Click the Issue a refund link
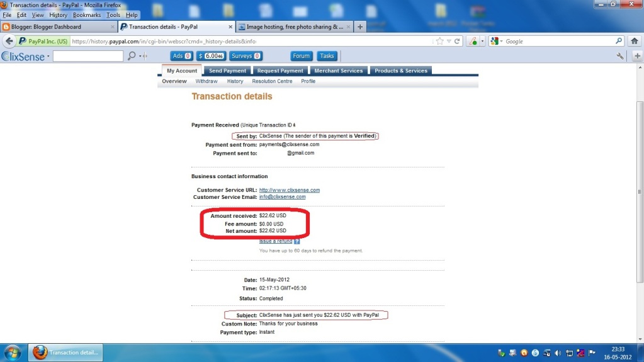644x362 pixels. 276,241
